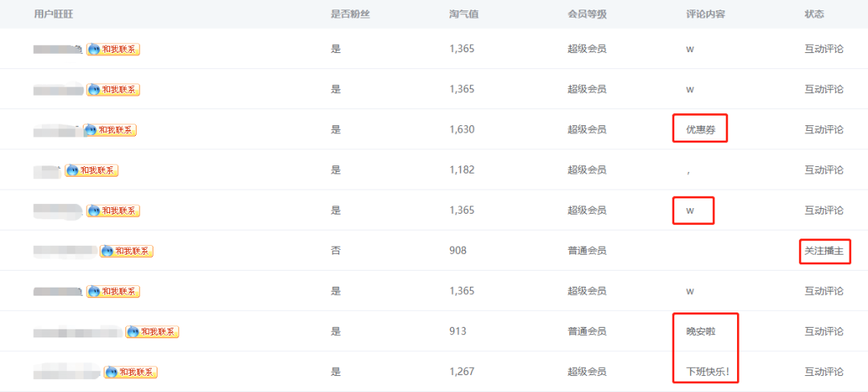Click the 关注播主 status text
The width and height of the screenshot is (868, 392).
pyautogui.click(x=824, y=251)
